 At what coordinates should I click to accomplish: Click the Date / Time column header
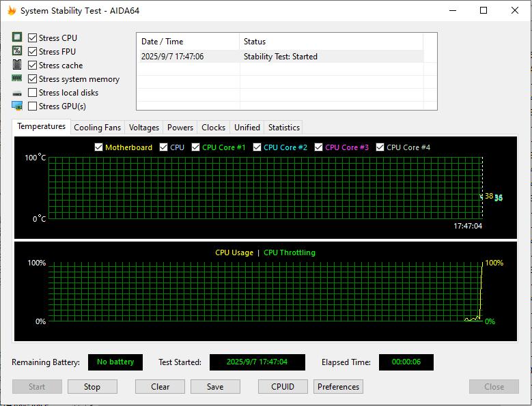pos(188,42)
